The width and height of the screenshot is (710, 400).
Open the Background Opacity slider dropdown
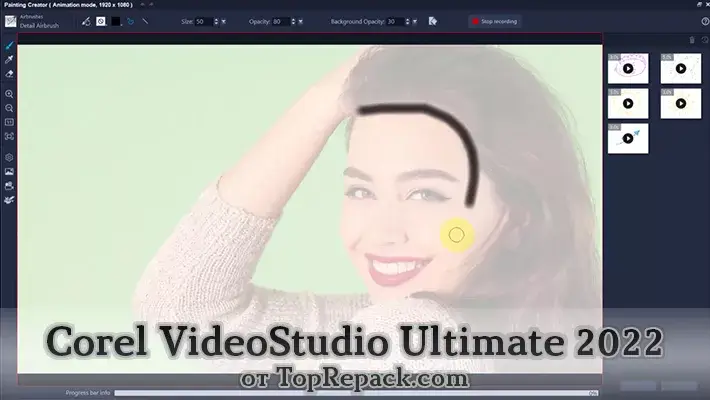click(x=415, y=21)
